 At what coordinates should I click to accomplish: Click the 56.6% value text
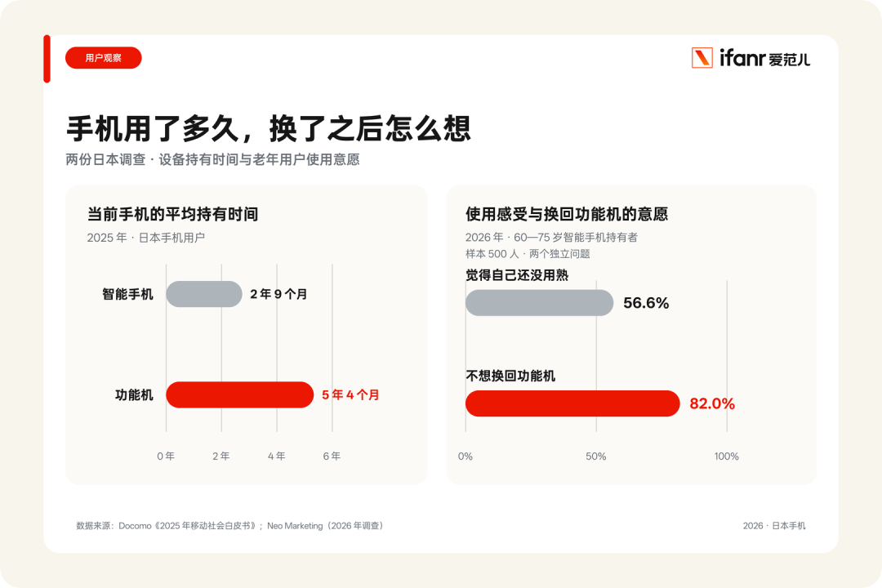[x=646, y=303]
